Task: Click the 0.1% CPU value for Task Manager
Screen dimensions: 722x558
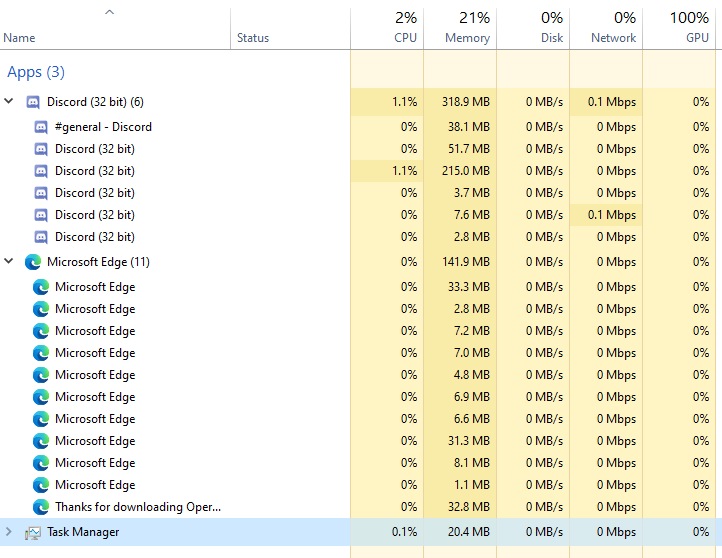Action: coord(404,532)
